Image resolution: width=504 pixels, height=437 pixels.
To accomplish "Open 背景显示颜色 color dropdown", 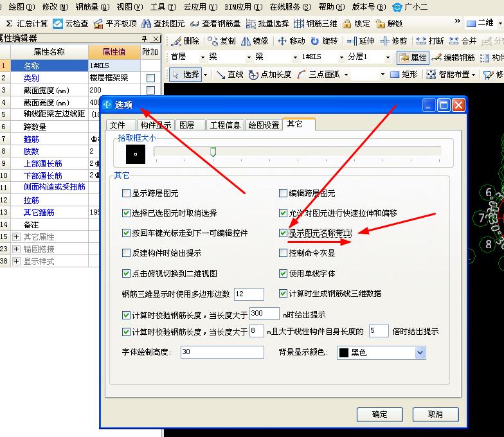I will [420, 353].
